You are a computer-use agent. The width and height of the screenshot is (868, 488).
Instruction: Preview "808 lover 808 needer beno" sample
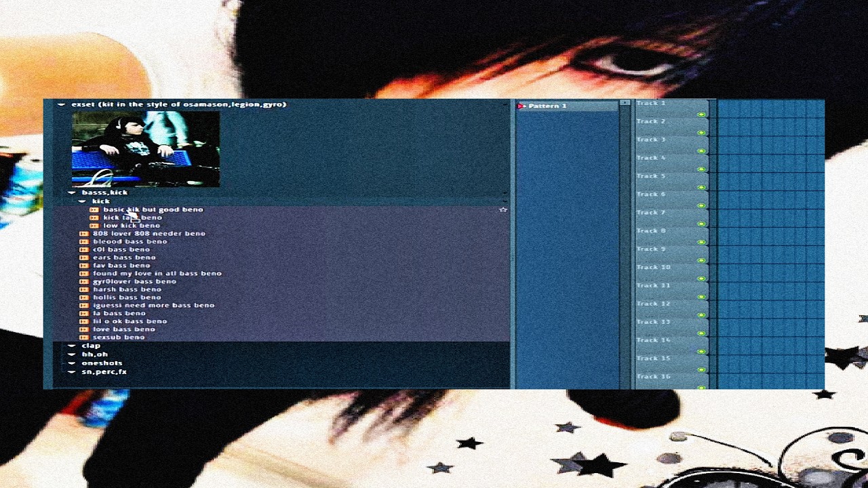coord(149,234)
